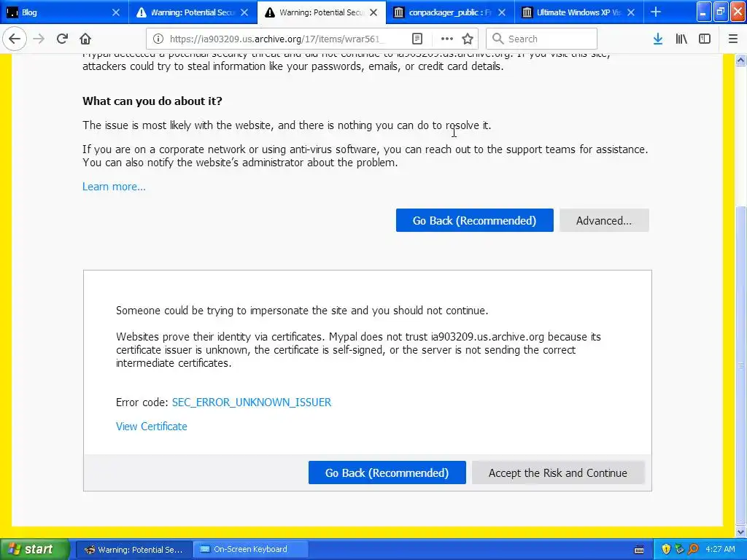Click the security shield tray icon

point(667,550)
